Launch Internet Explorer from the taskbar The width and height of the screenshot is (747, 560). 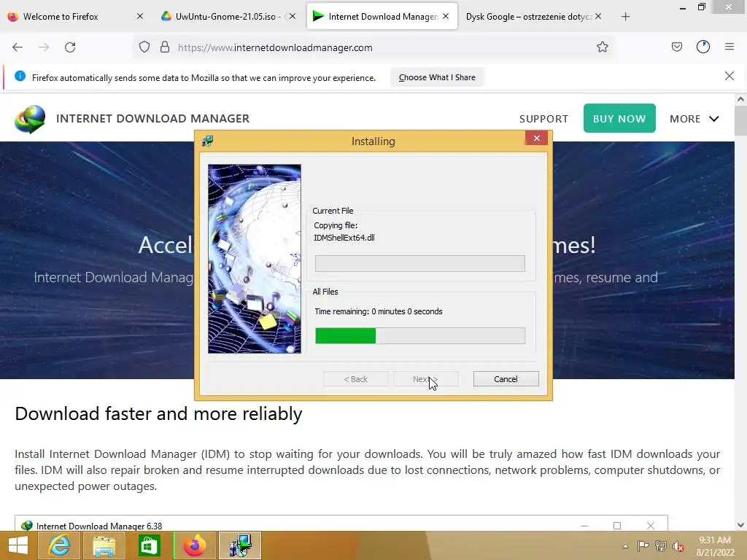60,545
